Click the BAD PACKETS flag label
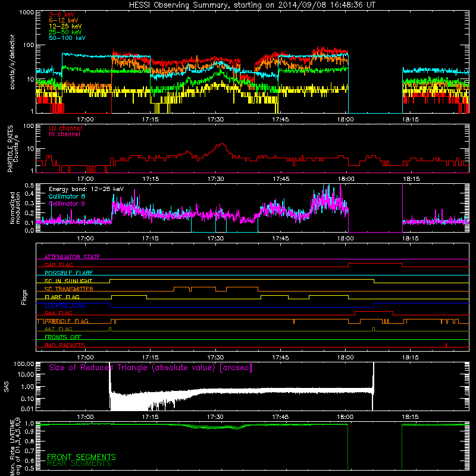This screenshot has width=476, height=476. coord(65,345)
